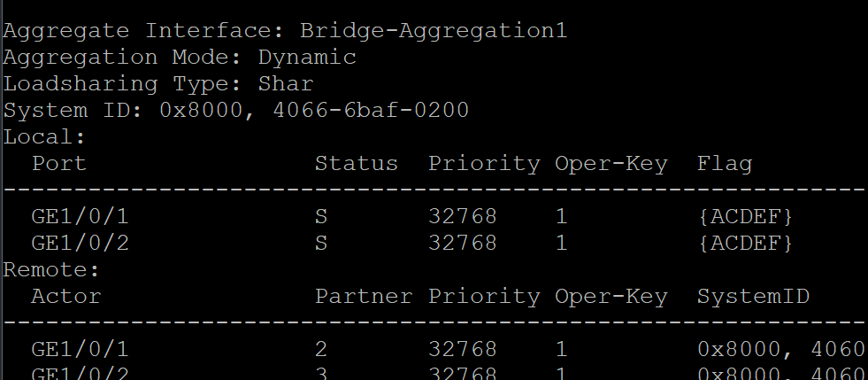Screen dimensions: 868x380
Task: Click the Partner column header
Action: pos(363,296)
